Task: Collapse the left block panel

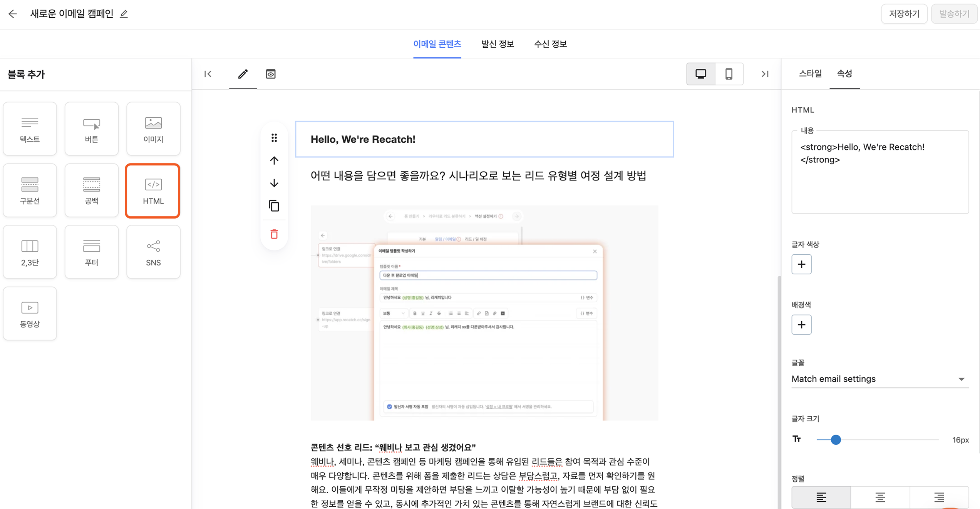Action: point(208,74)
